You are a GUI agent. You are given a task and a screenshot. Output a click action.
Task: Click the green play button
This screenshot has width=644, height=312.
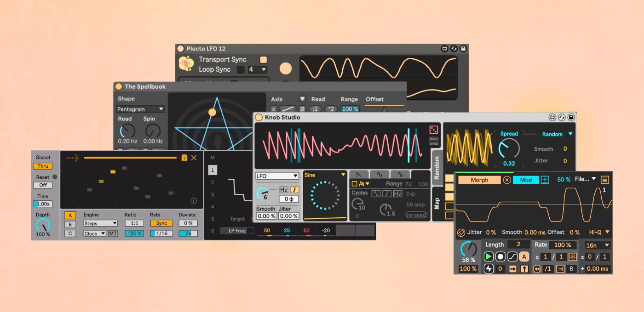click(489, 257)
